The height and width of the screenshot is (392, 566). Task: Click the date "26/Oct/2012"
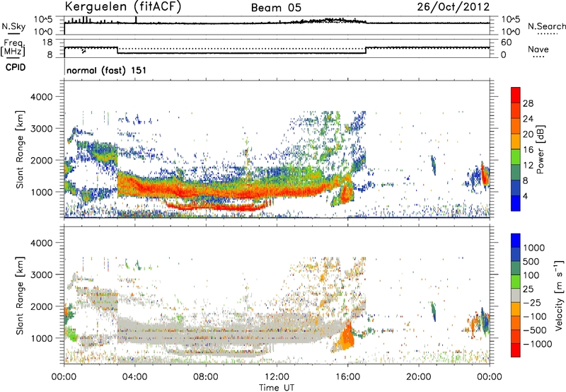(454, 7)
